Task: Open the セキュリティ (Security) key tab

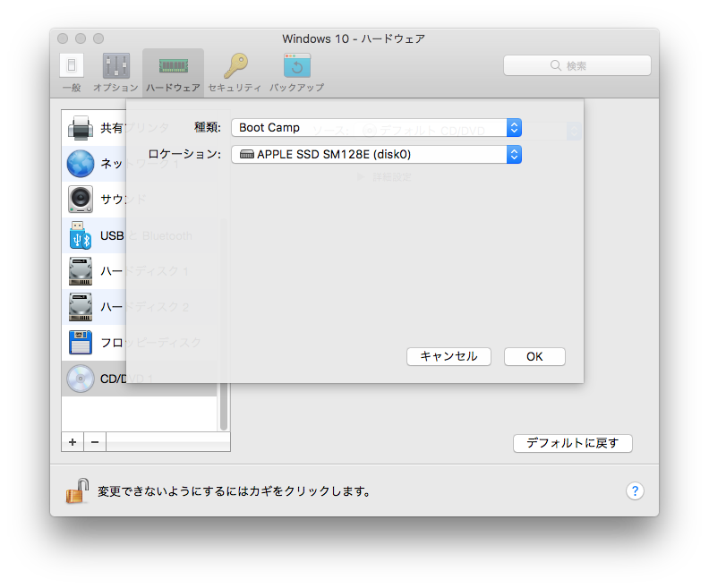Action: [235, 72]
